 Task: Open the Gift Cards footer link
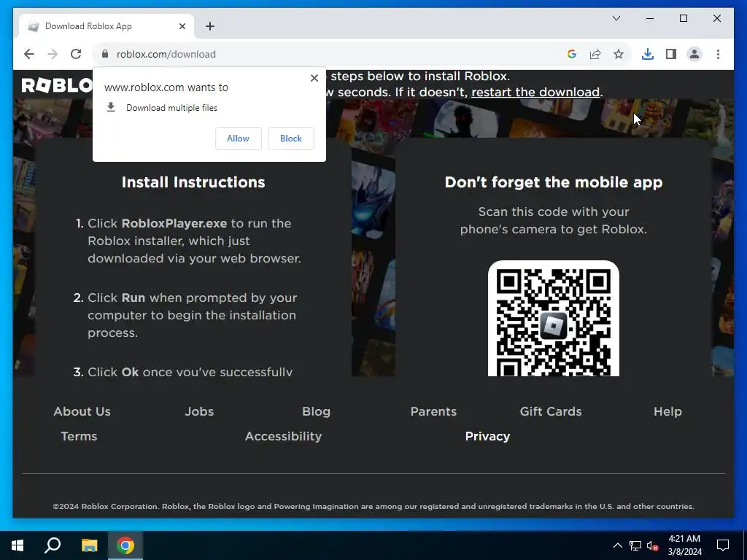[x=551, y=411]
